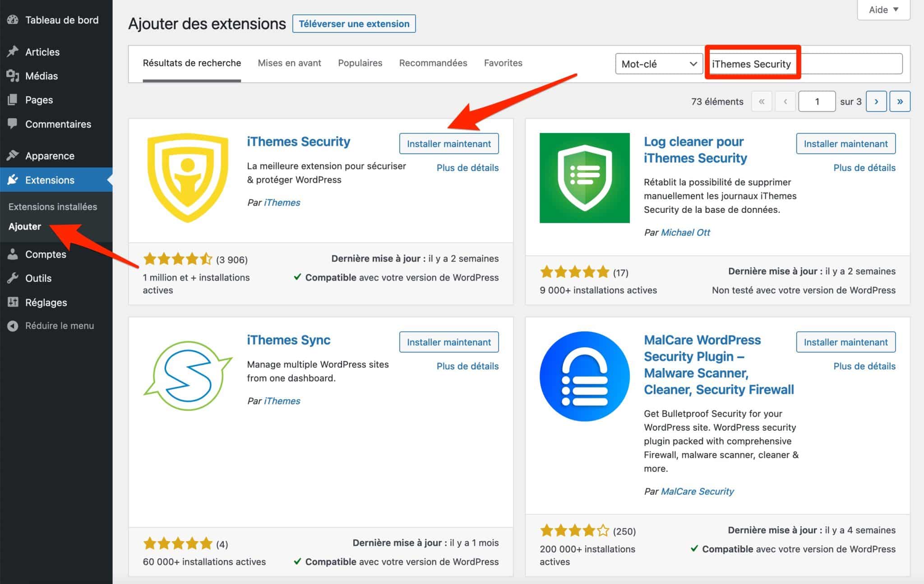The height and width of the screenshot is (584, 924).
Task: Open the iThemes Sync title link
Action: click(288, 340)
